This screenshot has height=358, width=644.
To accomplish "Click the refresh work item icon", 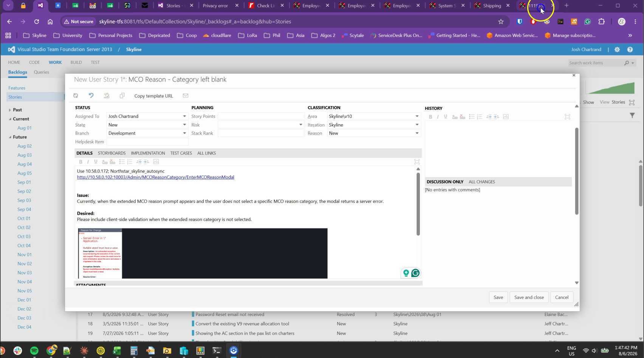I will [76, 96].
